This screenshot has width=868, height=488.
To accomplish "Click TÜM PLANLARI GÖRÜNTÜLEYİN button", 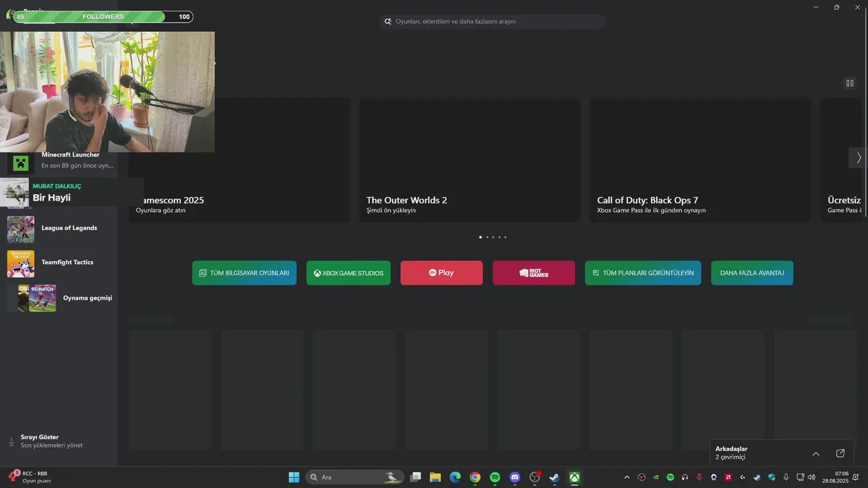I will click(643, 273).
